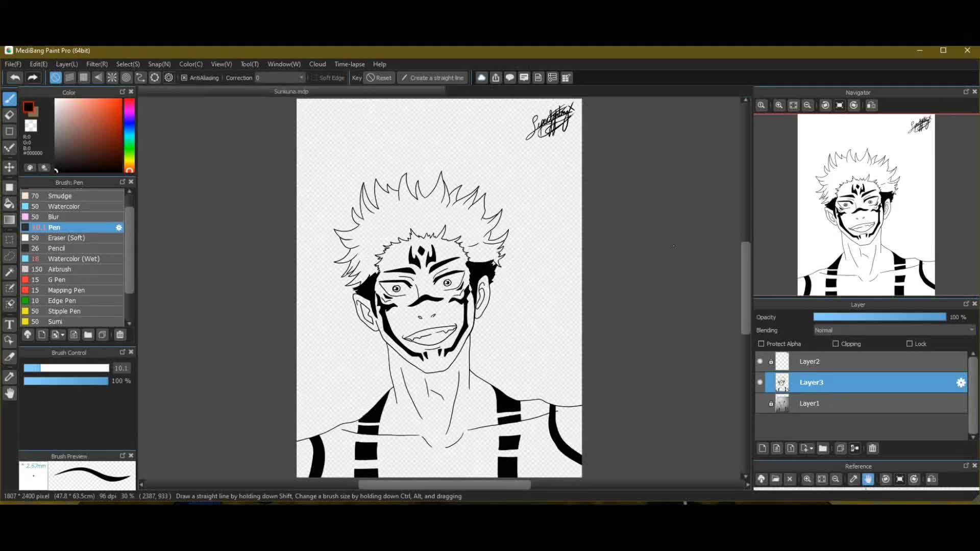The height and width of the screenshot is (551, 980).
Task: Close the Color panel
Action: point(131,92)
